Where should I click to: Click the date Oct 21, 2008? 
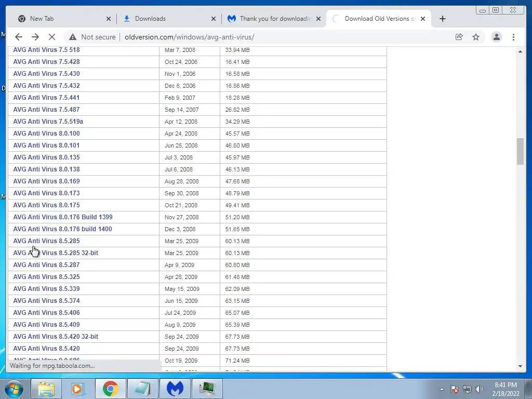point(181,205)
